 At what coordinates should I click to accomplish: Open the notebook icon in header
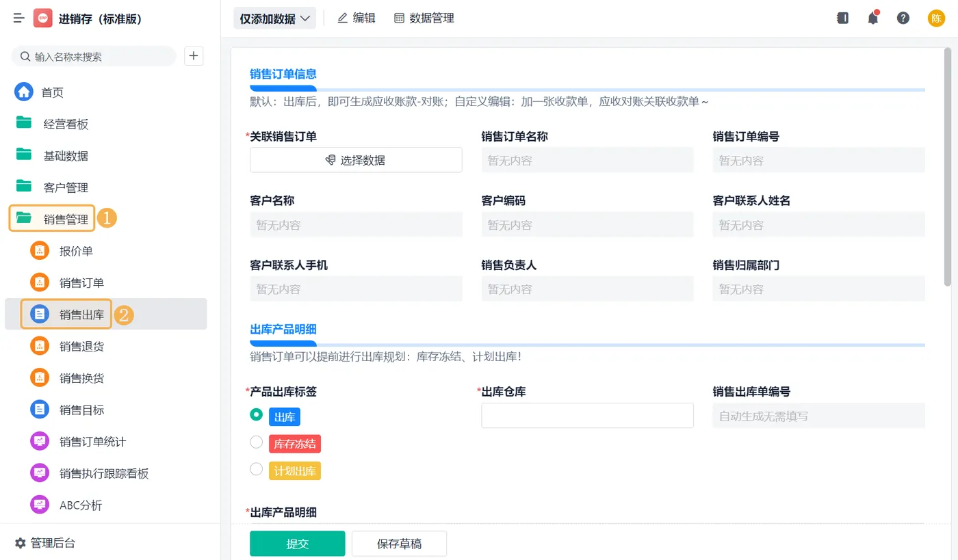[x=843, y=18]
